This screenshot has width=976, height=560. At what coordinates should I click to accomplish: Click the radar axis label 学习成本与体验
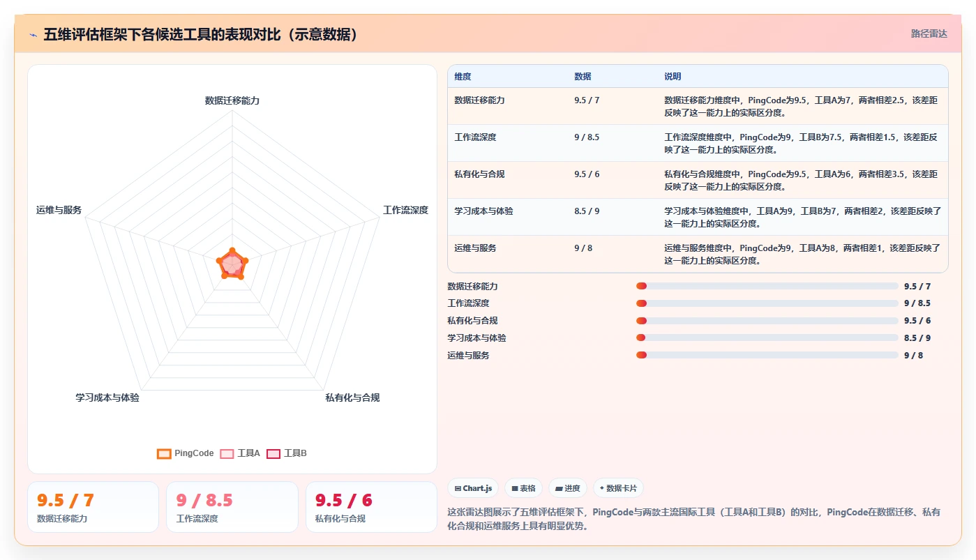pyautogui.click(x=107, y=398)
